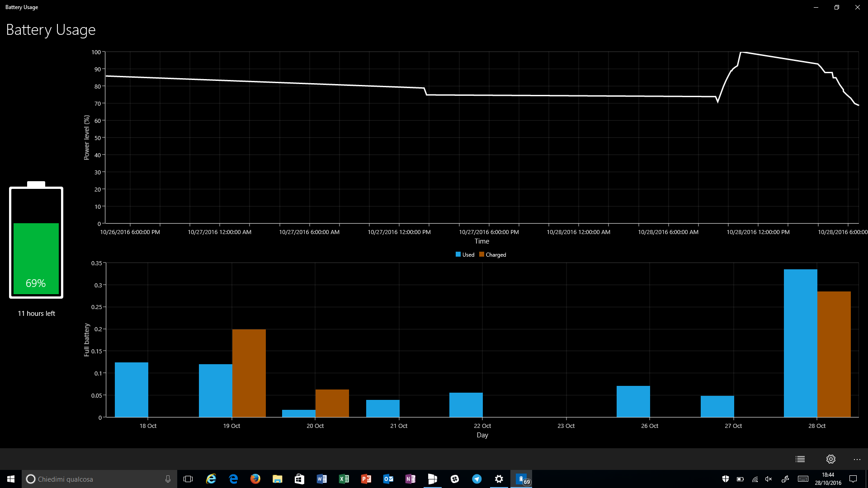Open the taskbar clock showing 18:44
Screen dimensions: 868x488
pyautogui.click(x=828, y=479)
